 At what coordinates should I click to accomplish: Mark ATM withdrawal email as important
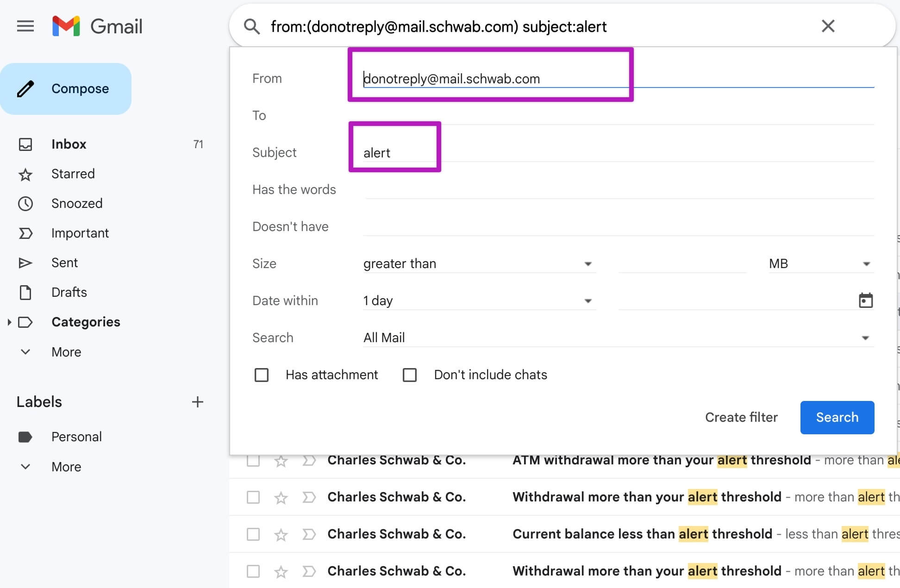[309, 460]
